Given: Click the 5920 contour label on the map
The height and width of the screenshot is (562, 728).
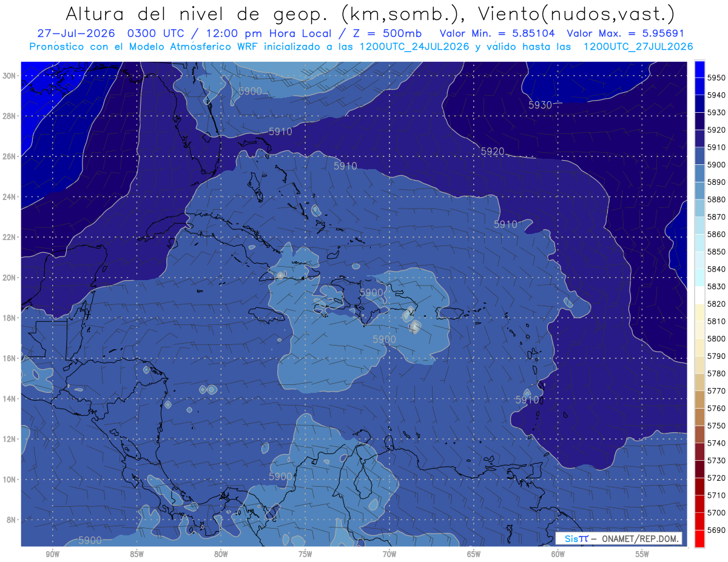Looking at the screenshot, I should point(493,152).
